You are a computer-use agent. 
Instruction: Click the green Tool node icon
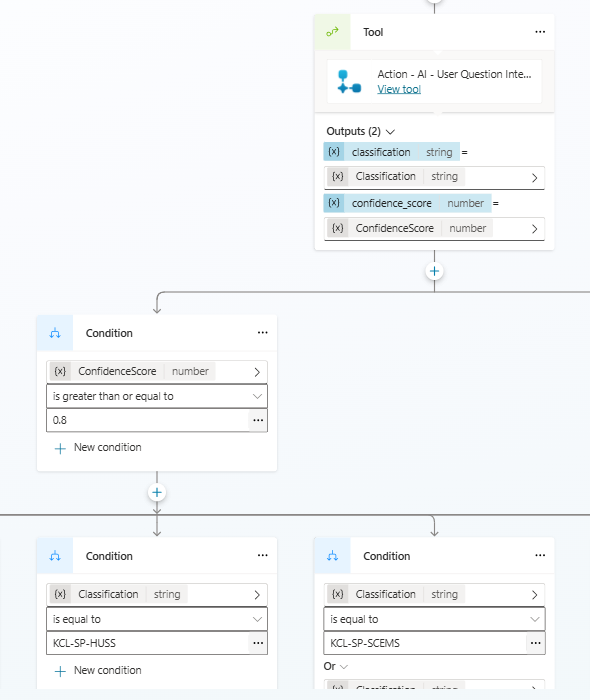332,32
